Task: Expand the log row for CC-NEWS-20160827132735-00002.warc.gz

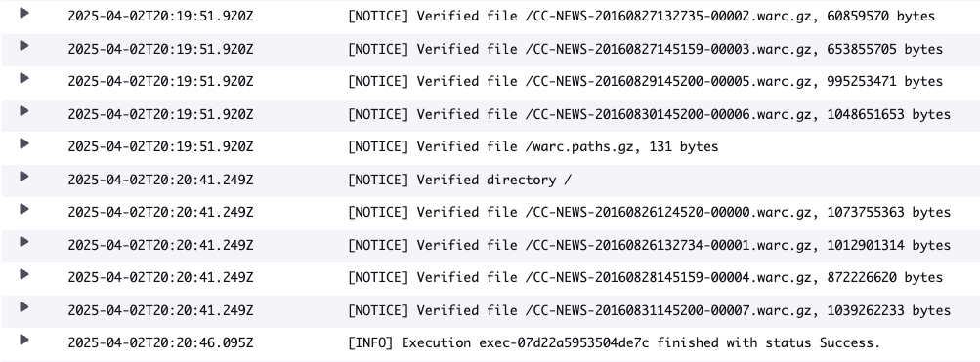Action: tap(24, 13)
